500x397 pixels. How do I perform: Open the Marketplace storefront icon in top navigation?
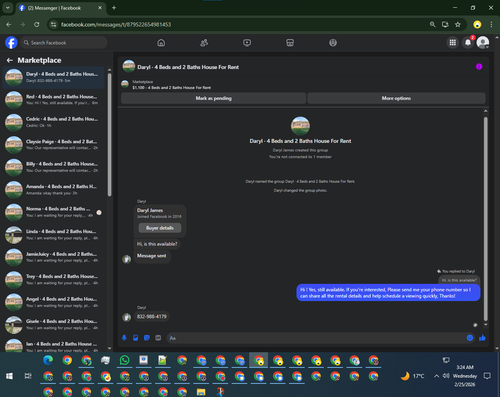point(290,43)
